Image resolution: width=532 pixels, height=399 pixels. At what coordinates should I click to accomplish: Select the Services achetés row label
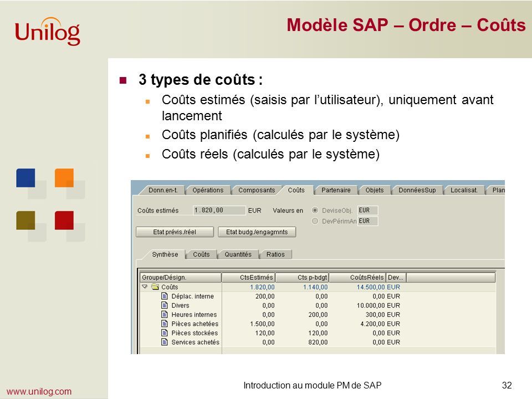[195, 342]
